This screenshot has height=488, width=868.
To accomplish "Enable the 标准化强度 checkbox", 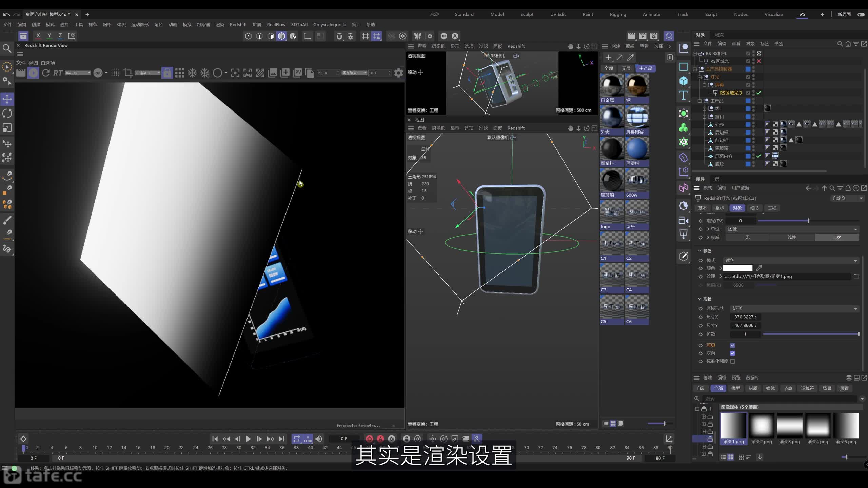I will [732, 361].
